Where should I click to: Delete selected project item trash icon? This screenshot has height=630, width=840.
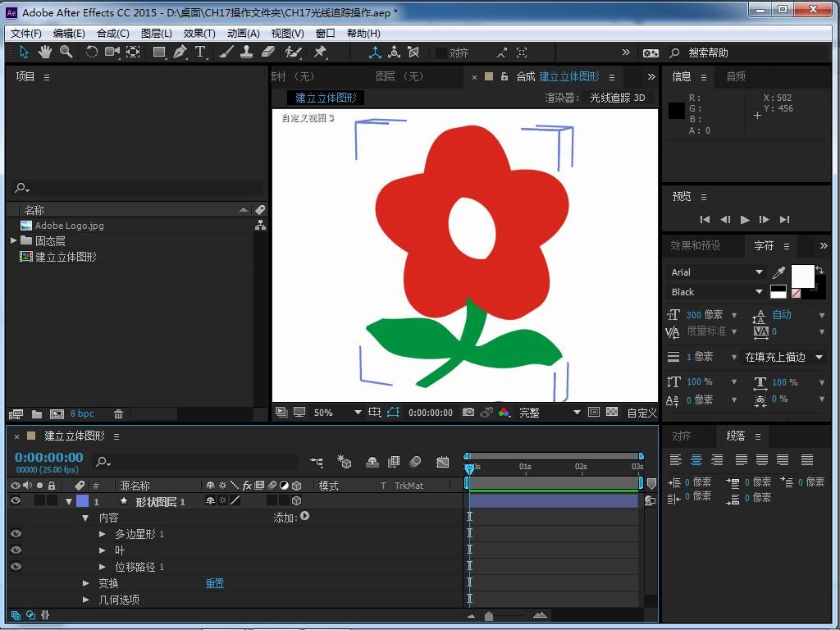click(118, 413)
